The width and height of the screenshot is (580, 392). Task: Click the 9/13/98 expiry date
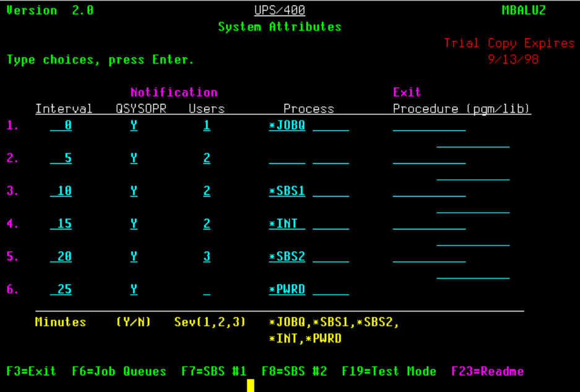513,59
